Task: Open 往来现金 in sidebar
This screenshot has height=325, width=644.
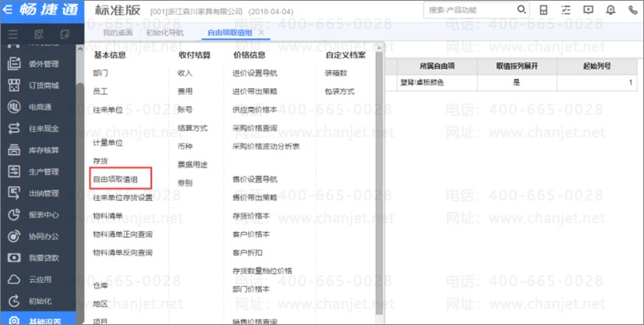Action: 38,129
